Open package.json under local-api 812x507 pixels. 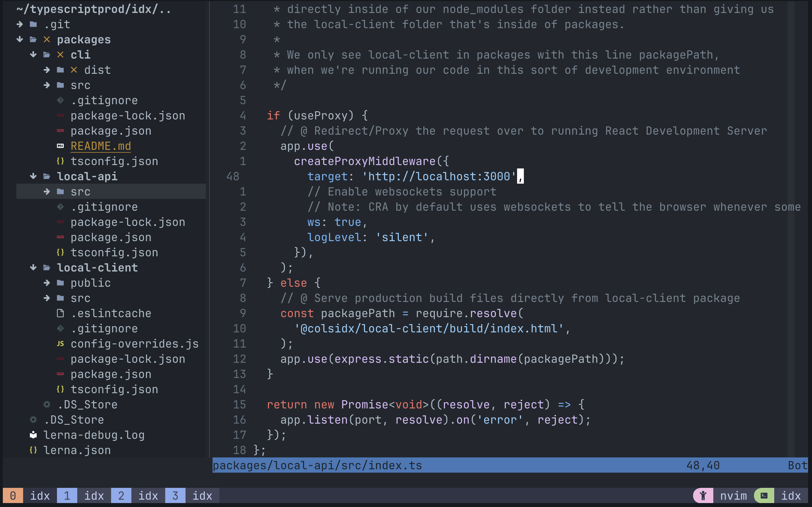[x=111, y=237]
